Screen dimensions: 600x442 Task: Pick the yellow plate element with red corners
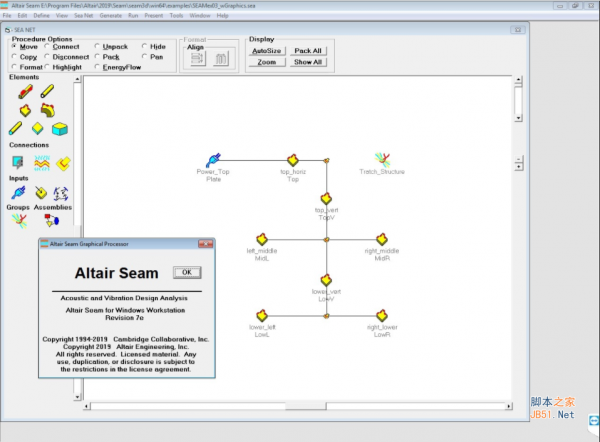pyautogui.click(x=25, y=110)
